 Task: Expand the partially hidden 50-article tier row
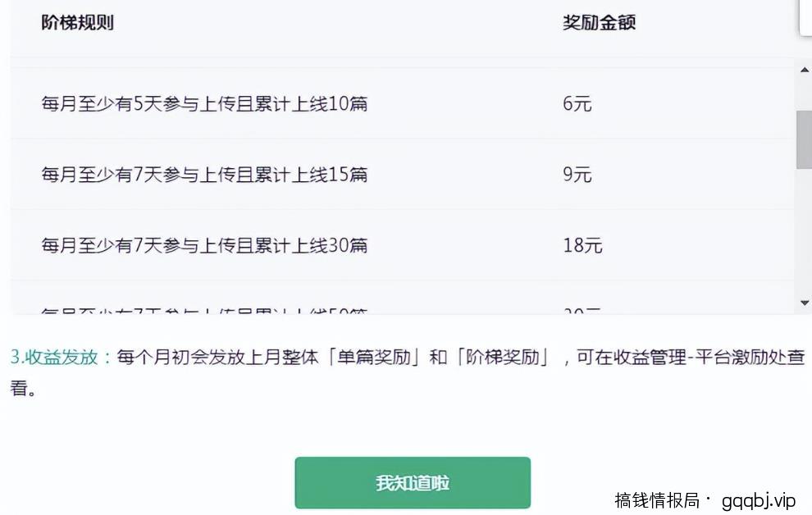click(203, 310)
